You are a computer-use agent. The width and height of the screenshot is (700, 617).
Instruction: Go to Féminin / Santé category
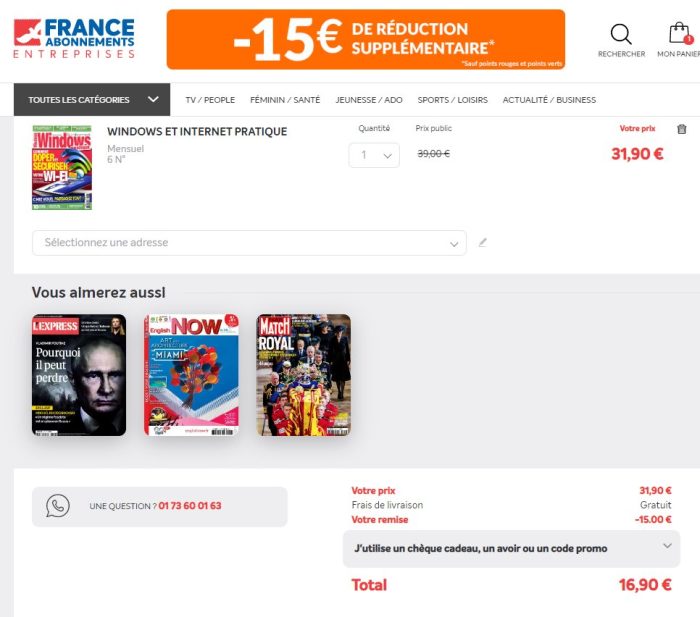[x=285, y=100]
